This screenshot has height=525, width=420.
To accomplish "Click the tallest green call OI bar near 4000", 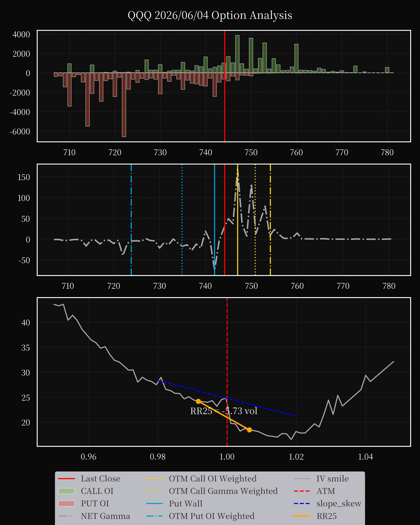I will click(237, 54).
